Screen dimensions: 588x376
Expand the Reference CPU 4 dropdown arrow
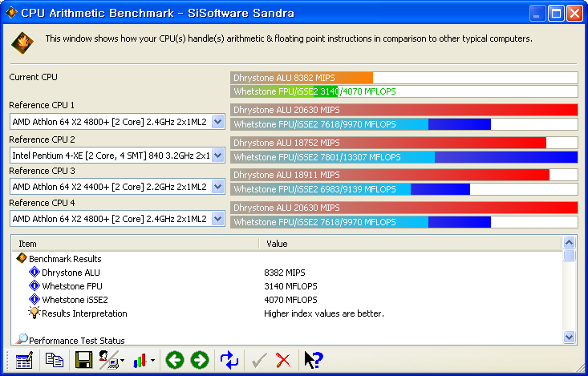218,219
